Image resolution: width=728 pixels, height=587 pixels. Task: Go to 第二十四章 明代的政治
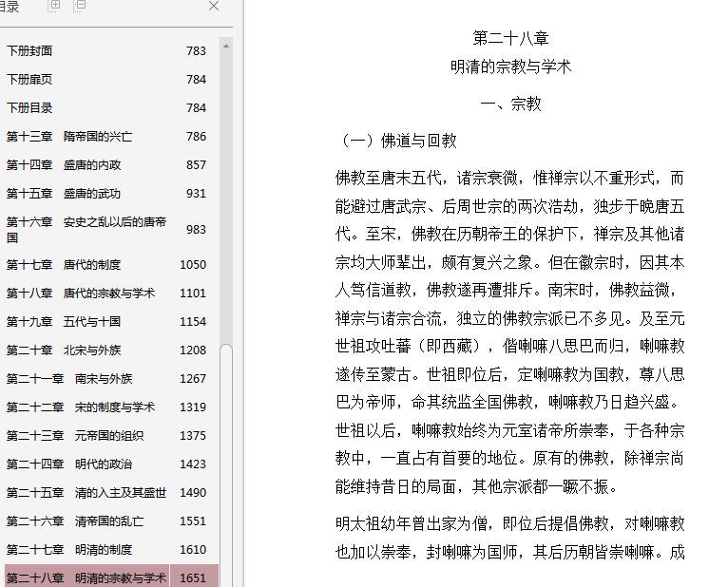point(69,464)
